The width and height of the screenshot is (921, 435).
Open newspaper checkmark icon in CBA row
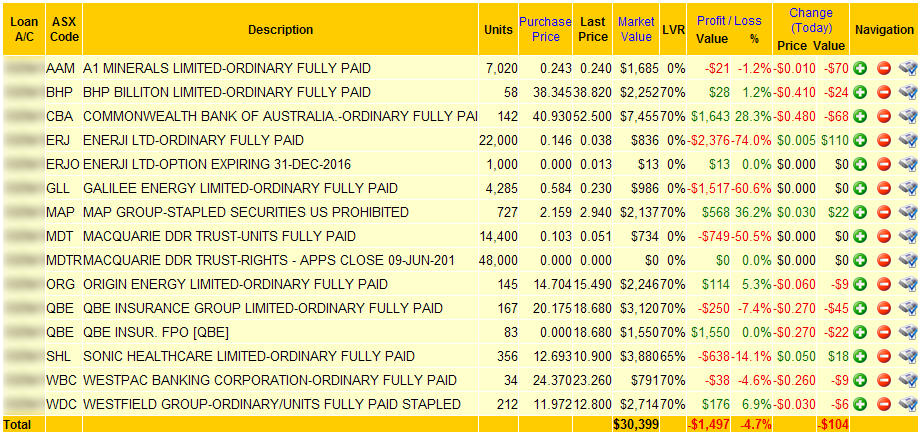pos(907,116)
